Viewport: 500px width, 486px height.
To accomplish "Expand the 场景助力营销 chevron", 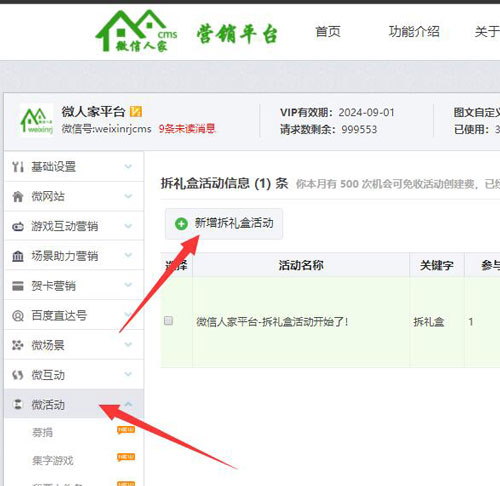I will click(128, 255).
